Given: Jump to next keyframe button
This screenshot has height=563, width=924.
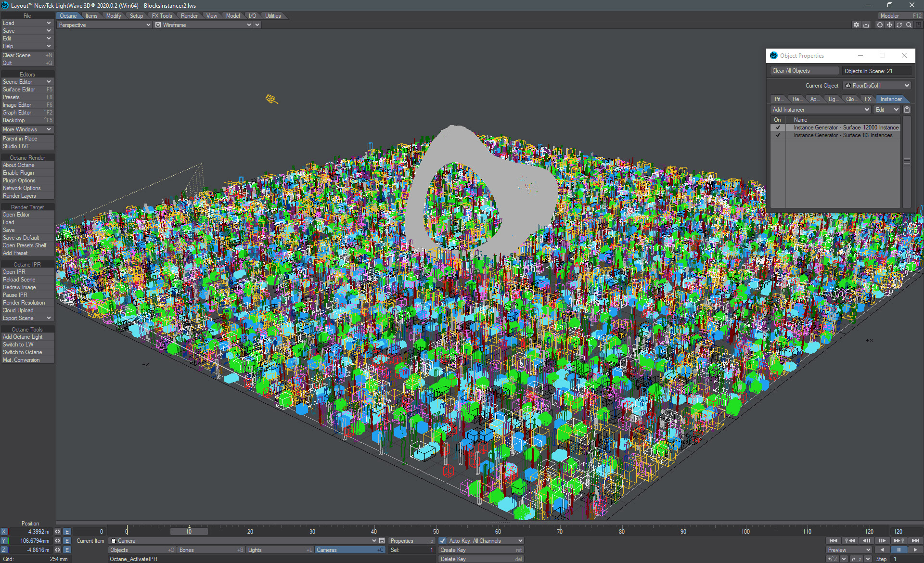Looking at the screenshot, I should [x=898, y=541].
